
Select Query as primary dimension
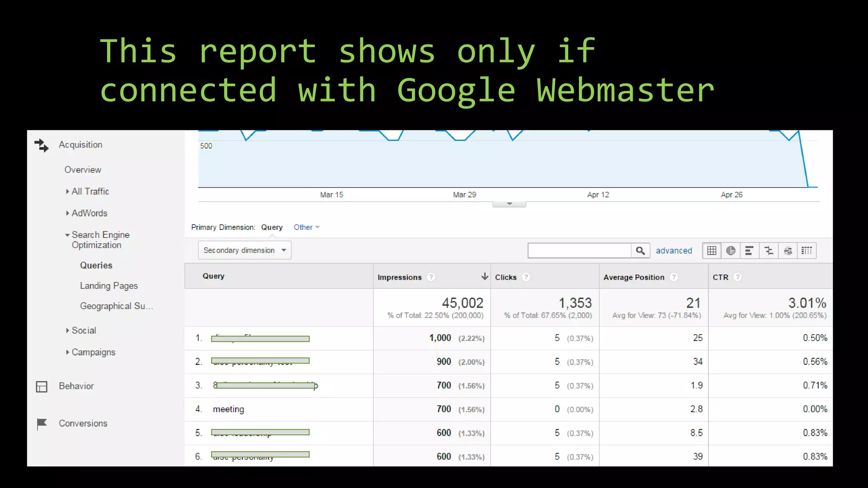[272, 227]
